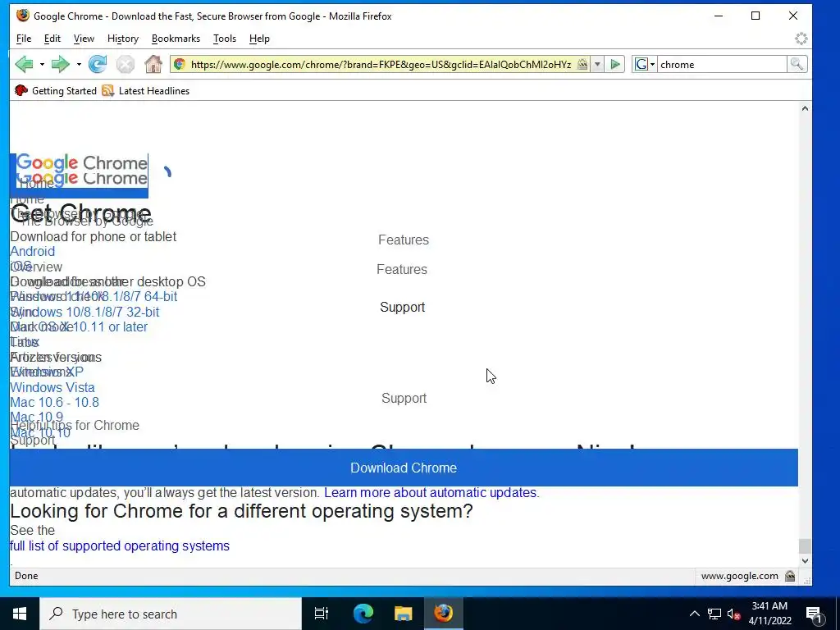Click the Firefox taskbar icon
This screenshot has height=630, width=840.
coord(444,614)
